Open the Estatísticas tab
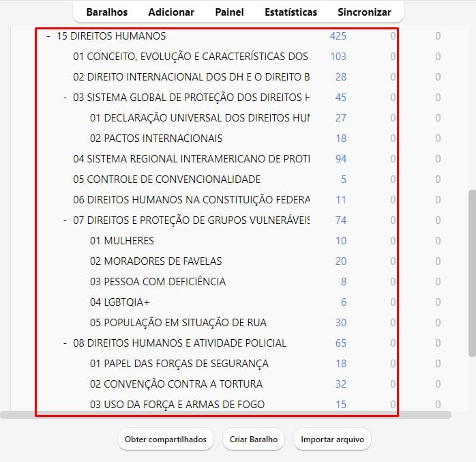The image size is (476, 462). 291,12
